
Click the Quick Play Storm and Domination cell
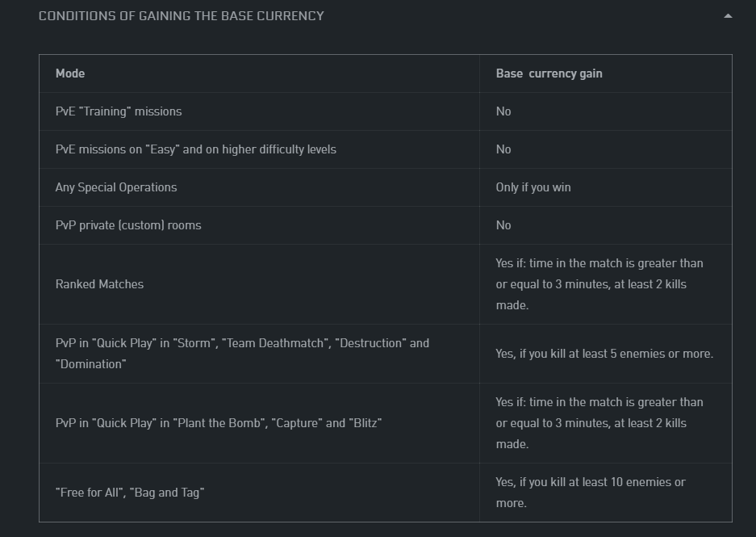[x=259, y=354]
